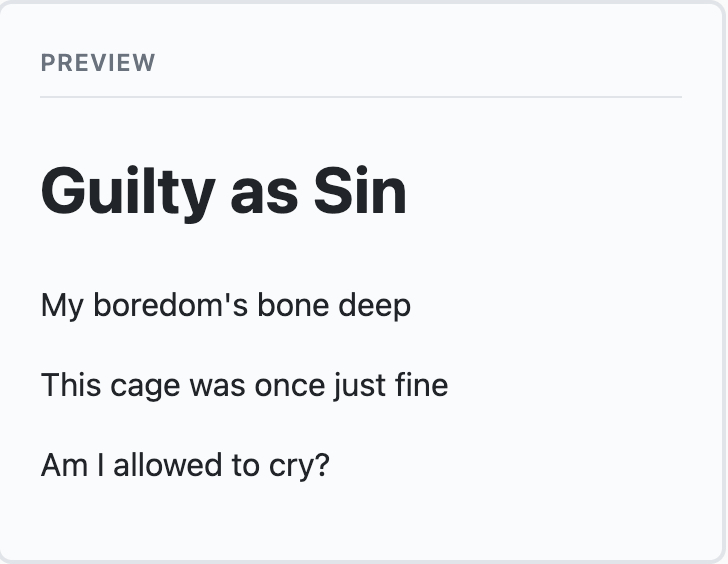Viewport: 728px width, 564px height.
Task: Select the line "This cage was once just fine"
Action: point(244,385)
